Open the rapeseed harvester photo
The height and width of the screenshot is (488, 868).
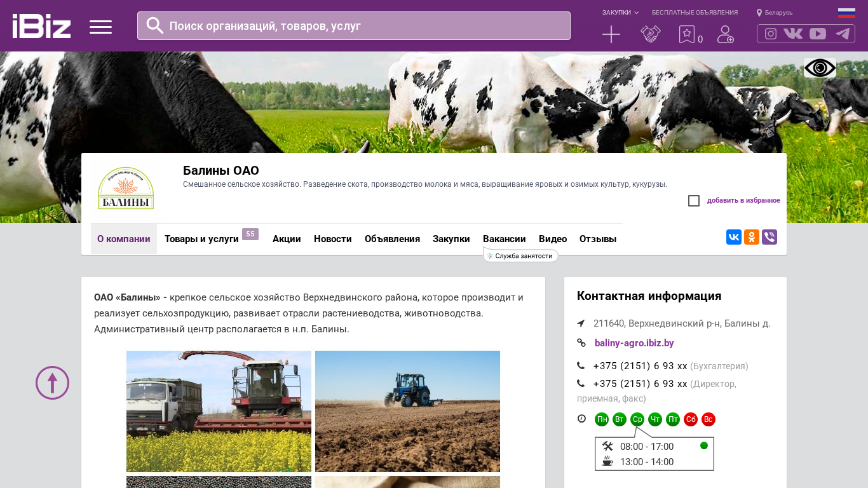[x=219, y=411]
